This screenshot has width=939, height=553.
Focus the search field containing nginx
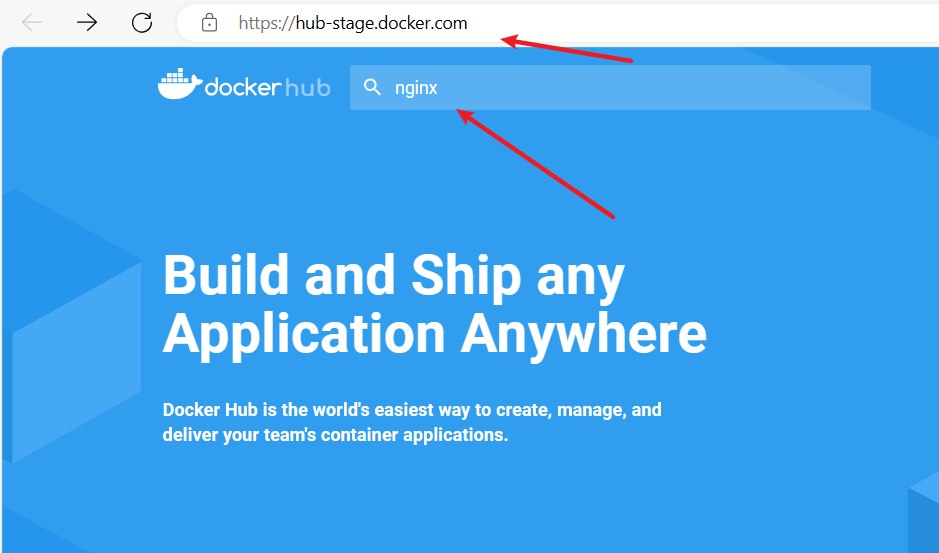pos(610,87)
